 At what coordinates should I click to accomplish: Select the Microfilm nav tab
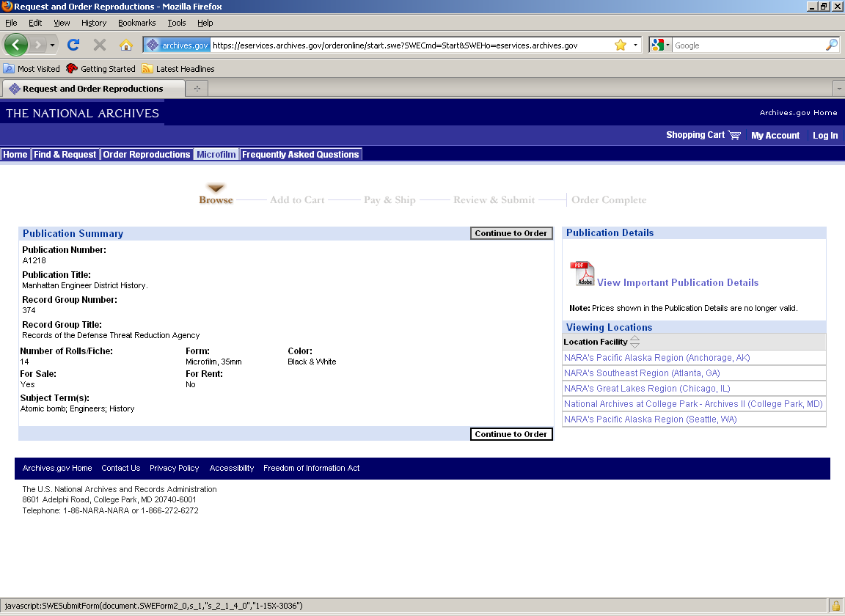(216, 154)
